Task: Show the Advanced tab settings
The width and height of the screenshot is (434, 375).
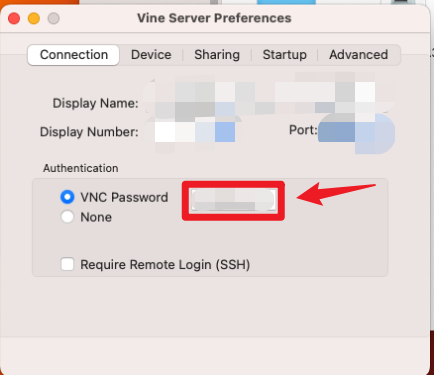Action: coord(359,55)
